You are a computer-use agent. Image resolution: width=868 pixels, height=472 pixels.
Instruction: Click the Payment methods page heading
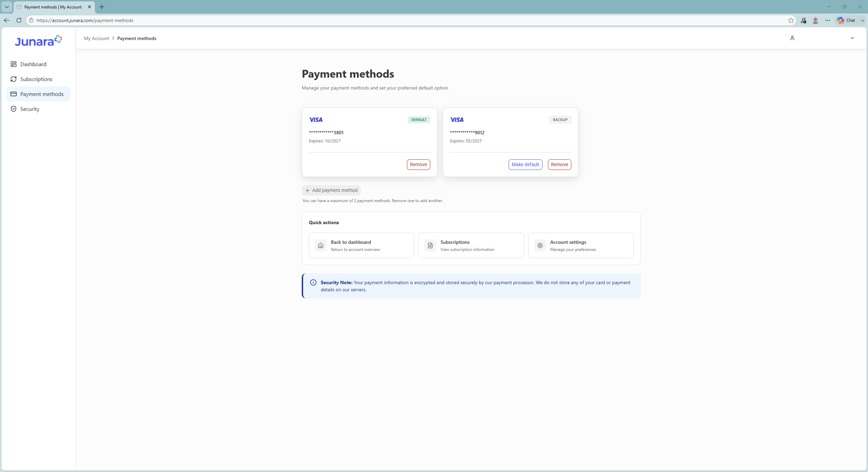pos(348,74)
